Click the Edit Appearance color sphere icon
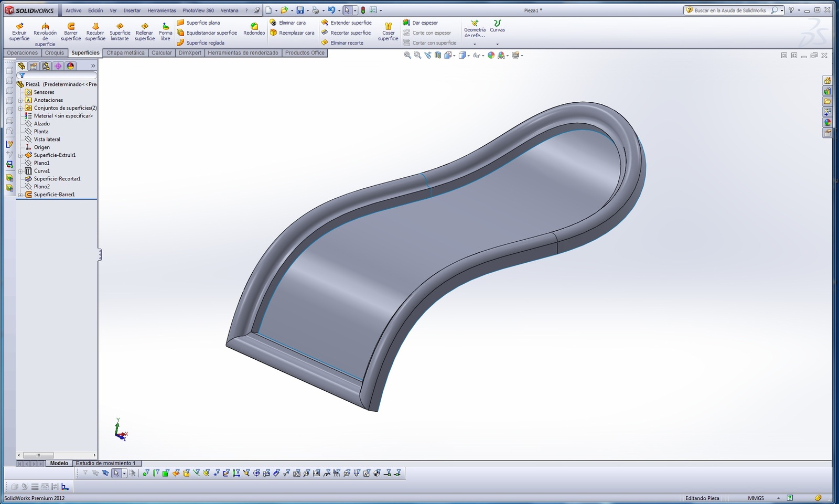 pyautogui.click(x=491, y=55)
